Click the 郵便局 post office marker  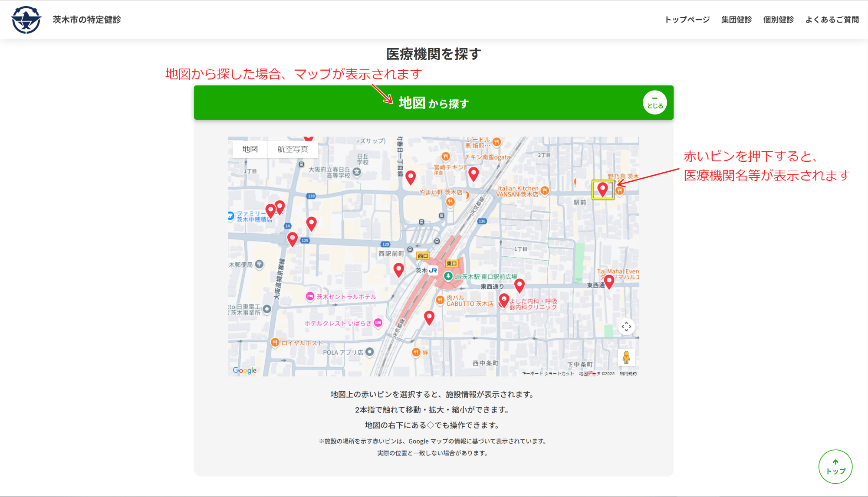click(259, 264)
